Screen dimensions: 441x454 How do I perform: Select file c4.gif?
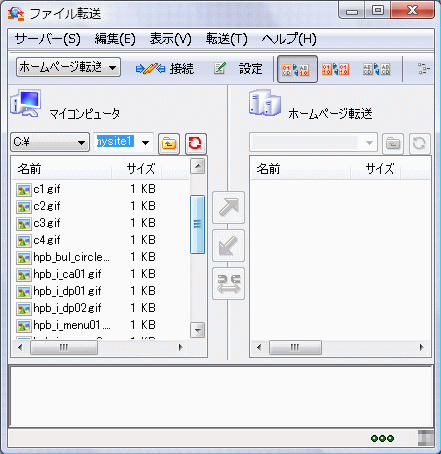pyautogui.click(x=47, y=240)
